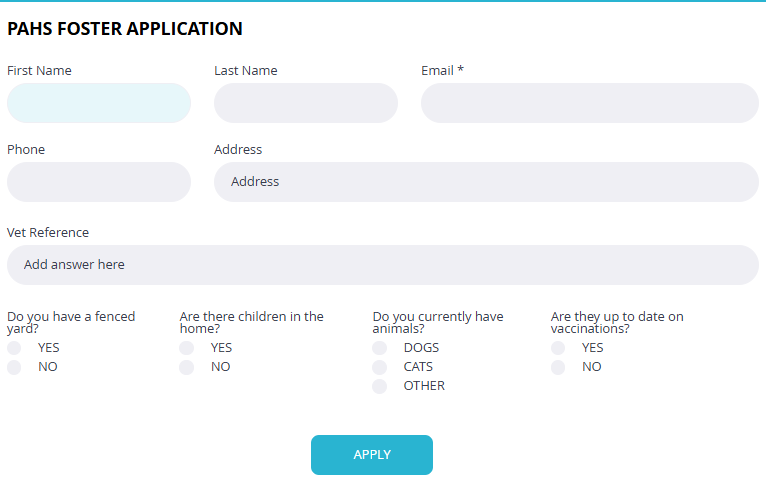Click the First Name input field
Image resolution: width=766 pixels, height=482 pixels.
(98, 103)
